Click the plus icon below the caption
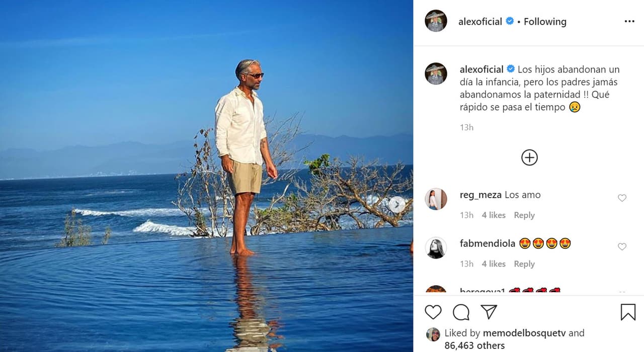The image size is (644, 352). click(x=529, y=157)
